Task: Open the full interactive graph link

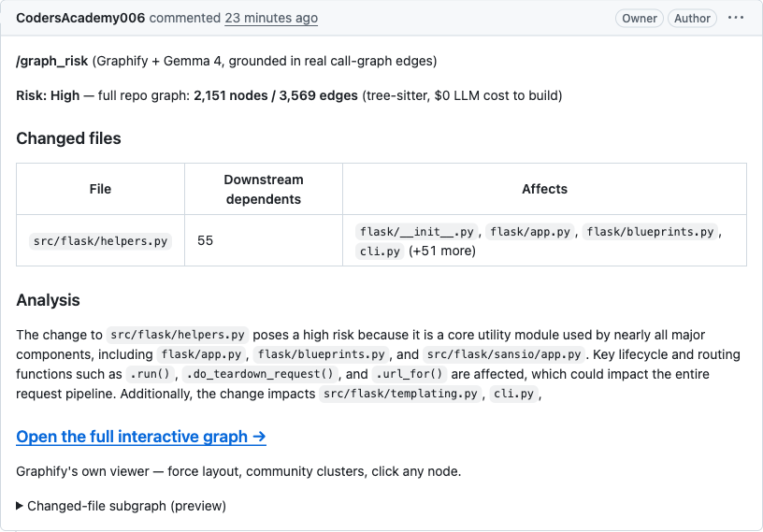Action: pyautogui.click(x=141, y=437)
